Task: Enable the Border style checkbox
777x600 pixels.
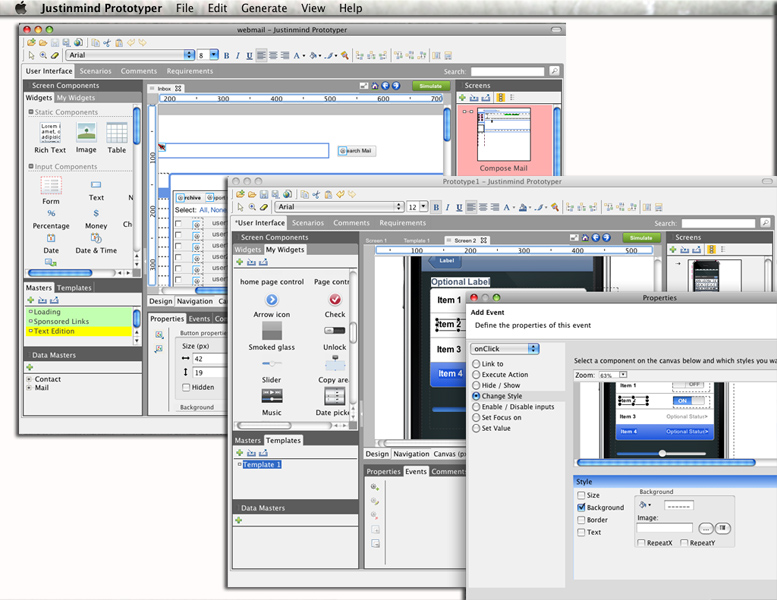Action: pyautogui.click(x=581, y=520)
